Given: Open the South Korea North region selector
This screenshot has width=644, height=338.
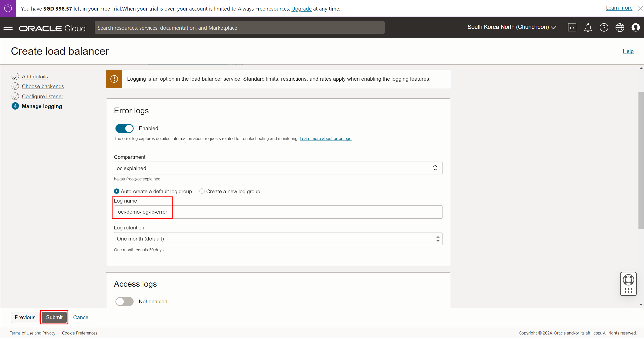Looking at the screenshot, I should point(511,27).
